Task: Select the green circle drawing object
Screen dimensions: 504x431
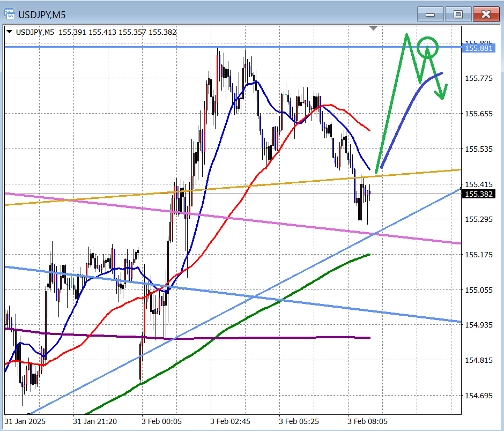Action: (x=428, y=47)
